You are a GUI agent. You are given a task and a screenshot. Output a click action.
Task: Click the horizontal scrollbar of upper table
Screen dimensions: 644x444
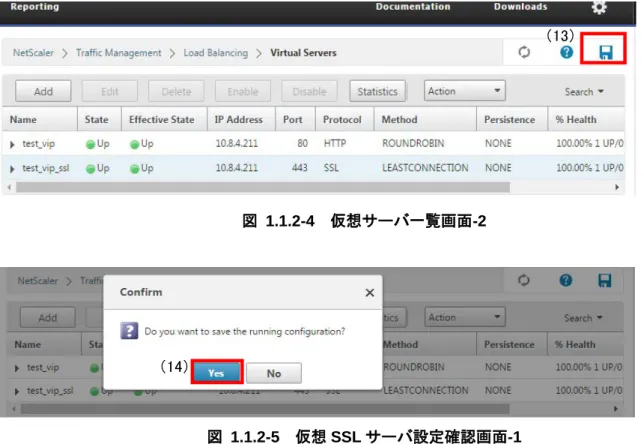pyautogui.click(x=263, y=187)
